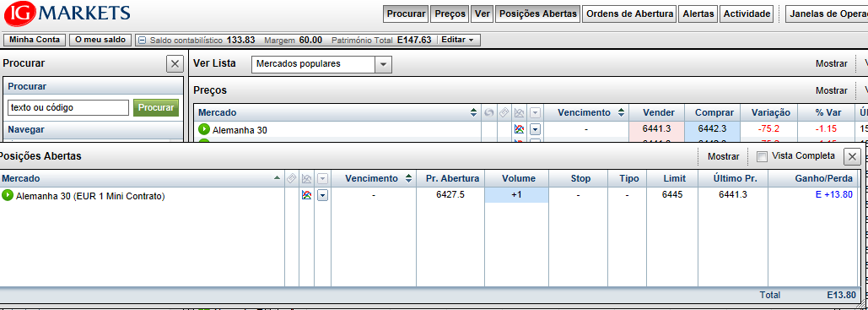The height and width of the screenshot is (310, 868).
Task: Open the Preços toolbar tab
Action: click(x=450, y=14)
